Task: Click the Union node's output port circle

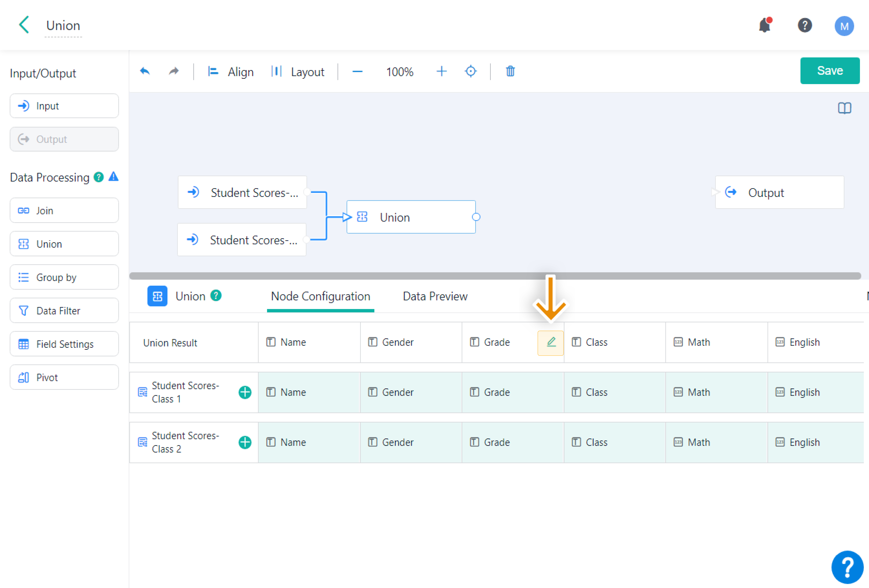Action: (x=476, y=217)
